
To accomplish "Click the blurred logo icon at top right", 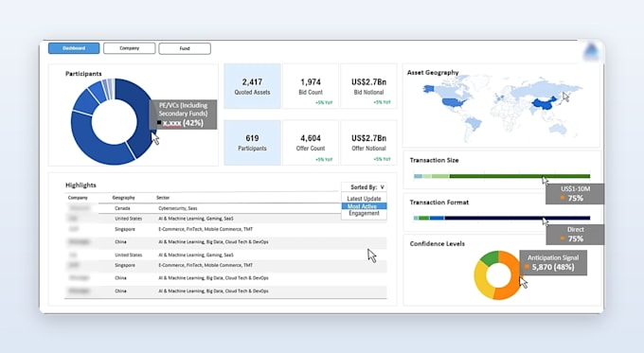I will [591, 52].
